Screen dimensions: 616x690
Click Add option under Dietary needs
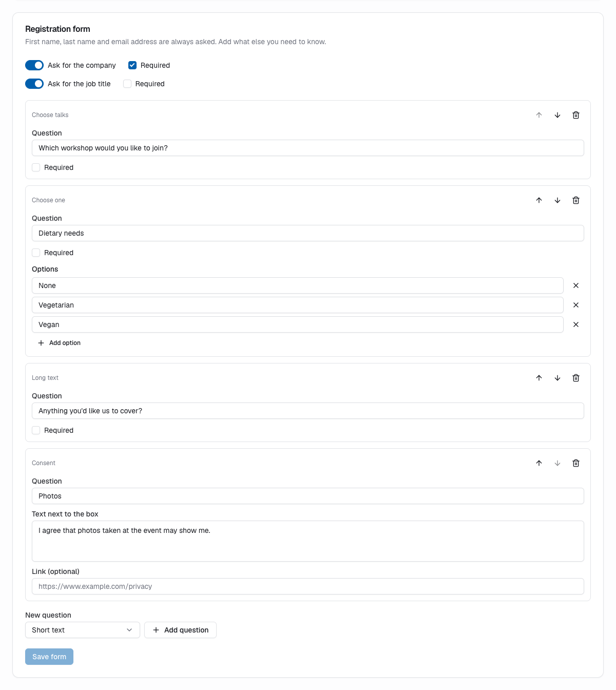pyautogui.click(x=59, y=343)
